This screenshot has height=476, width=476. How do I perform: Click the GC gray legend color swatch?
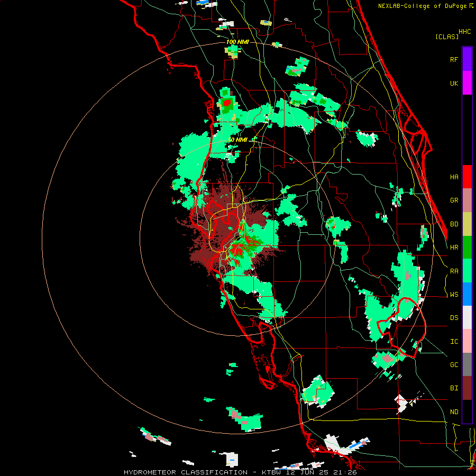point(467,364)
